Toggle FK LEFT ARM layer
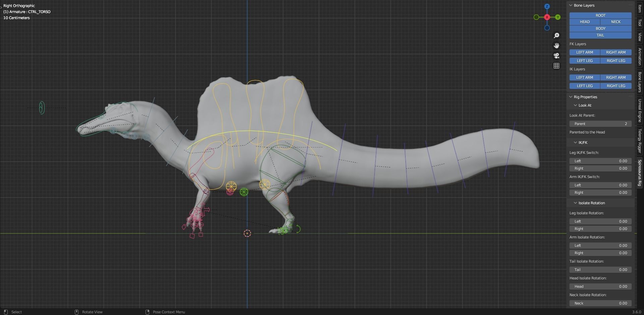644x315 pixels. [x=585, y=52]
